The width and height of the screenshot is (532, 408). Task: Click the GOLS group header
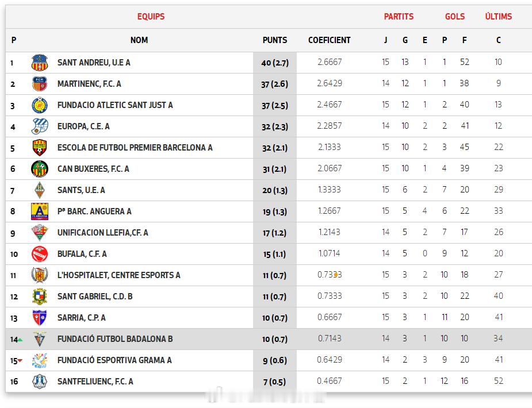coord(454,17)
